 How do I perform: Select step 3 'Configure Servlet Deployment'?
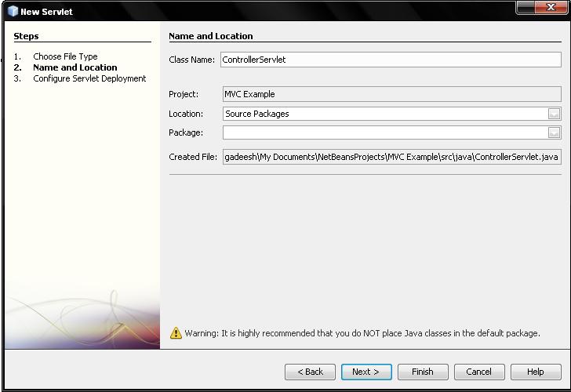tap(89, 78)
